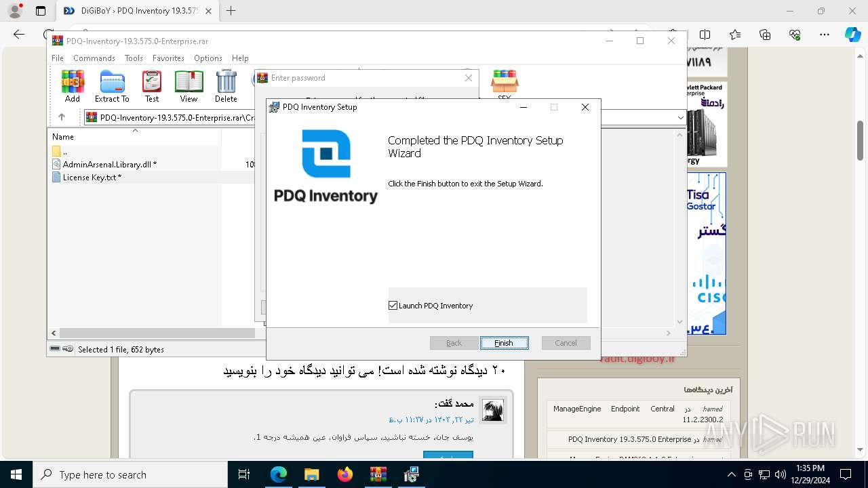This screenshot has width=868, height=488.
Task: Open a new browser tab
Action: point(231,11)
